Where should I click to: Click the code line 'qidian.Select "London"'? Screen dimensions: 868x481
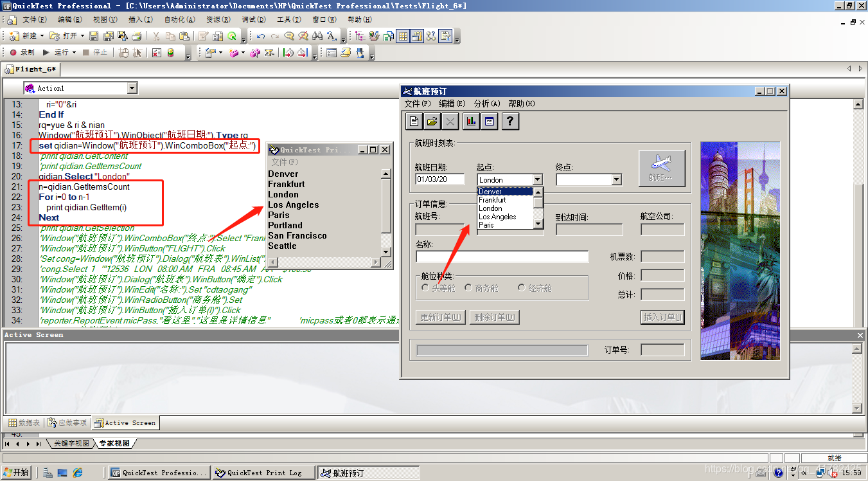pos(84,176)
